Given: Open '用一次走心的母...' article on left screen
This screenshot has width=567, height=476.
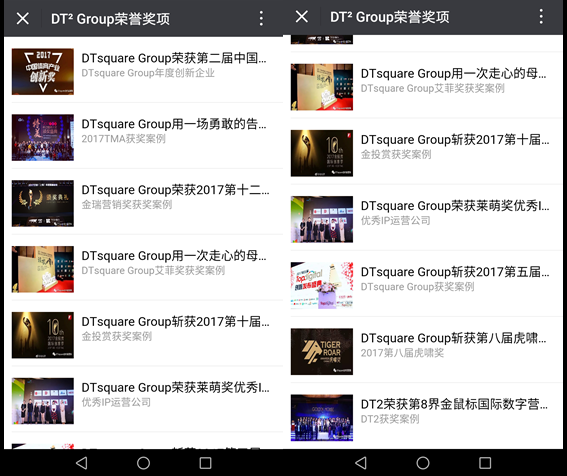Looking at the screenshot, I should point(174,256).
